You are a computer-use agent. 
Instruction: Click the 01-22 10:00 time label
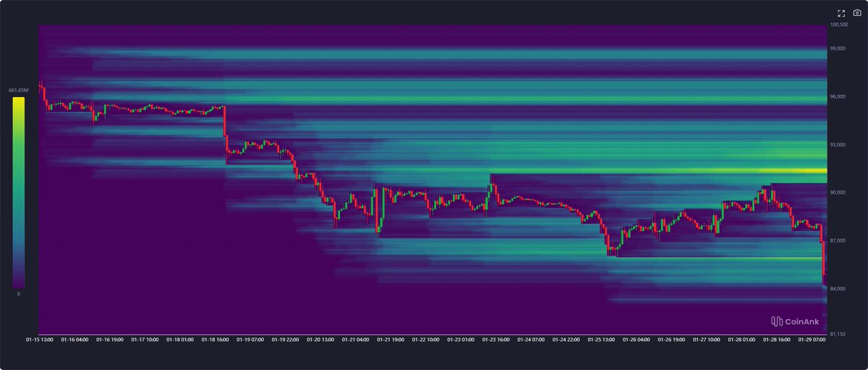tap(426, 340)
